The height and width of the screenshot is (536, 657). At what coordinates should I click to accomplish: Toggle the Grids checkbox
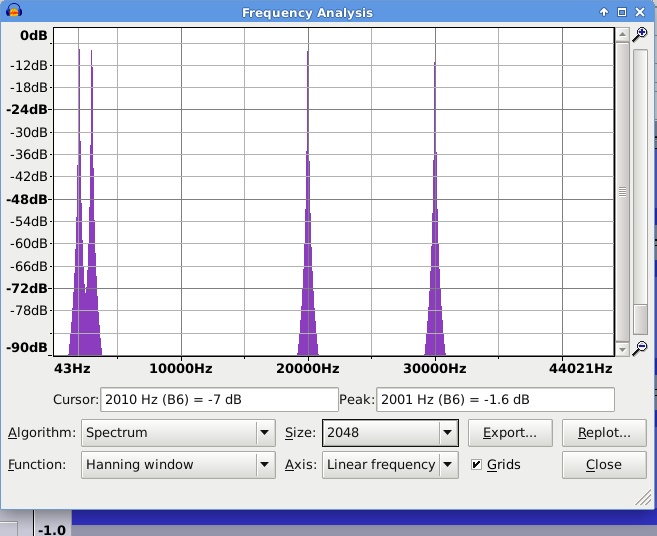[476, 464]
